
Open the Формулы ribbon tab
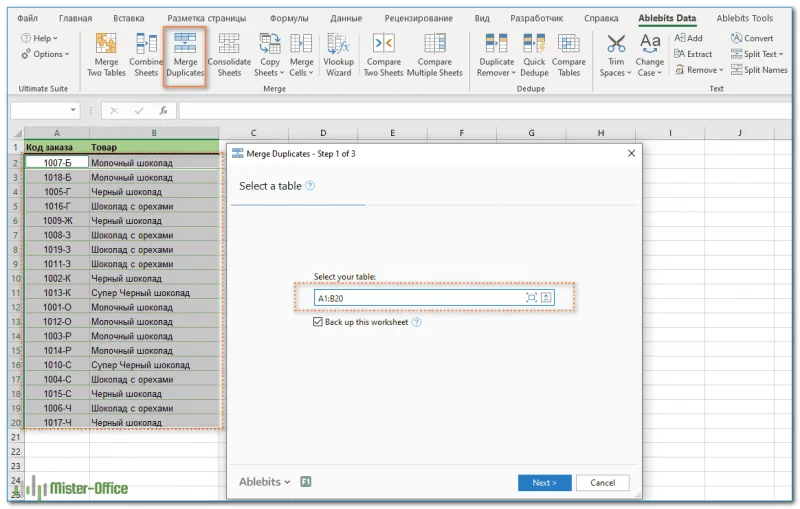click(x=289, y=18)
